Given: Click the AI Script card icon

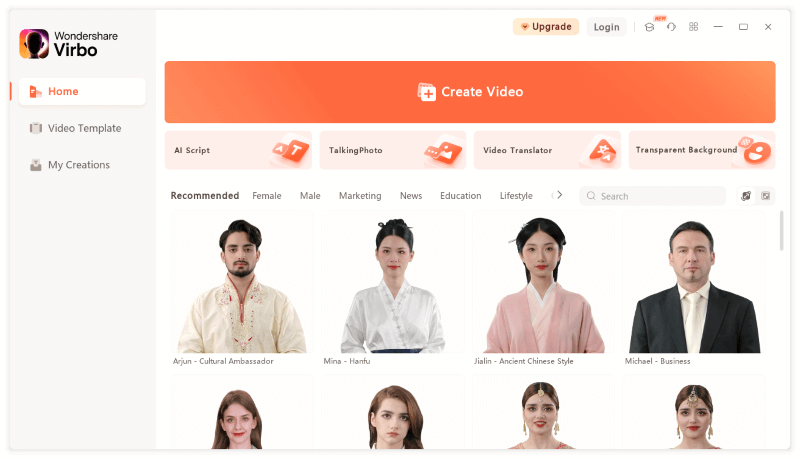Looking at the screenshot, I should tap(290, 150).
